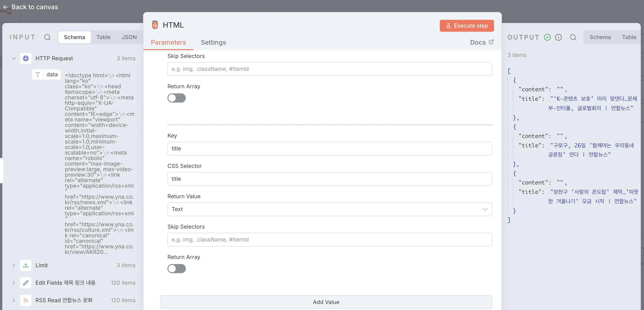Open the Return Value Text dropdown
Viewport: 644px width, 310px height.
click(330, 209)
